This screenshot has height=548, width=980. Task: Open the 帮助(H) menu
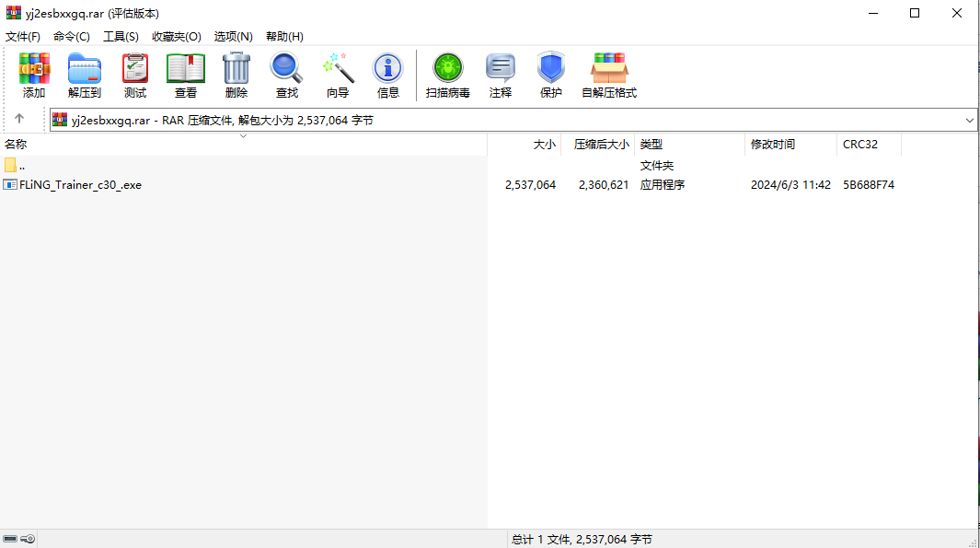284,36
